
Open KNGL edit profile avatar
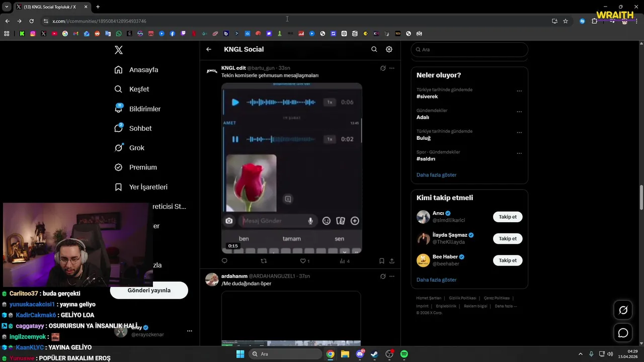click(x=212, y=71)
